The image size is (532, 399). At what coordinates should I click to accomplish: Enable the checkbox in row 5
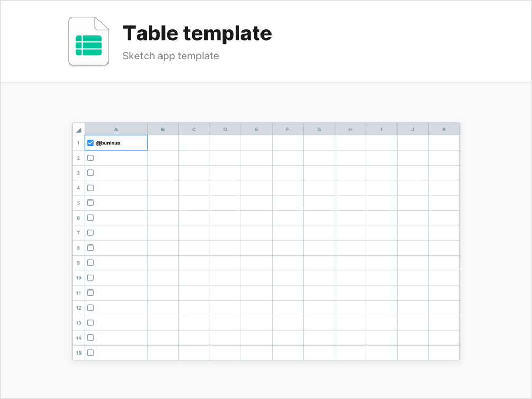click(91, 203)
